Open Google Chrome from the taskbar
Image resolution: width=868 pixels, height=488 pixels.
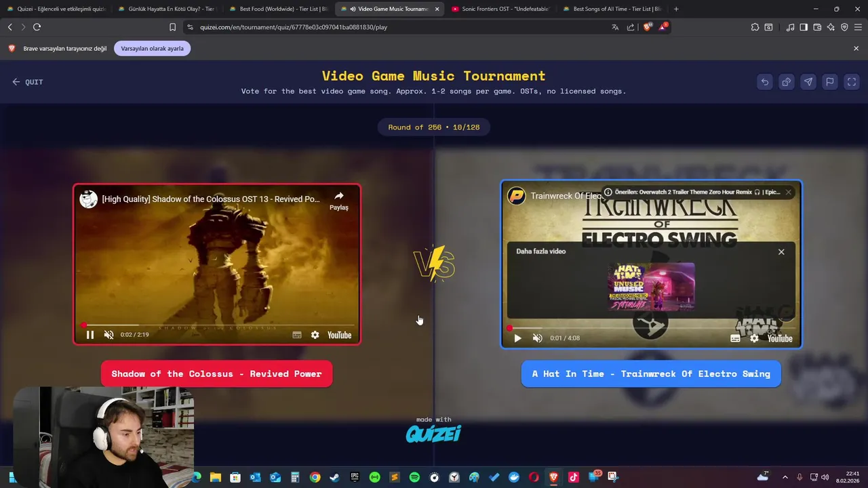315,477
